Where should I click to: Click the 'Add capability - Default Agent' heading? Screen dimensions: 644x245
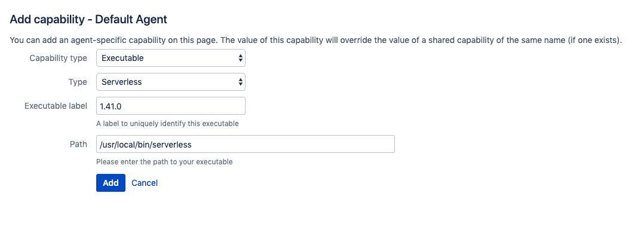tap(88, 19)
